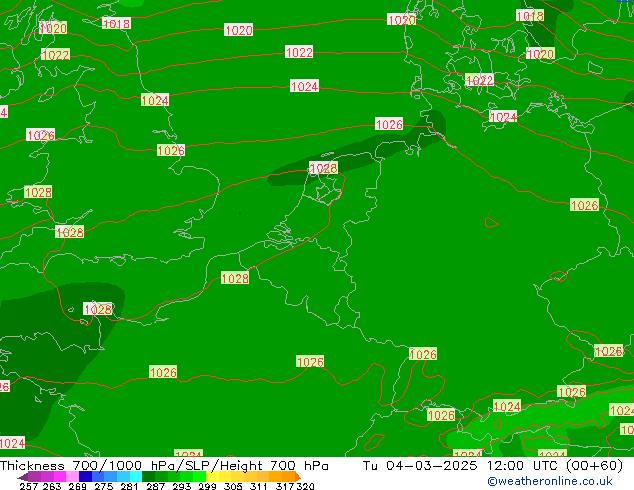Viewport: 634px width, 490px height.
Task: Click the bright yellow colorbar swatch above 299
Action: (x=212, y=476)
